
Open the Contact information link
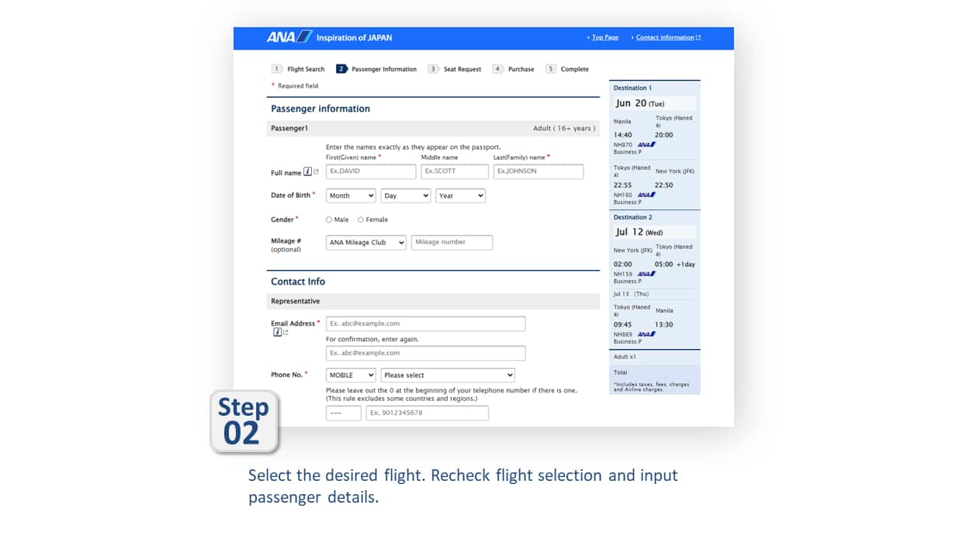667,36
